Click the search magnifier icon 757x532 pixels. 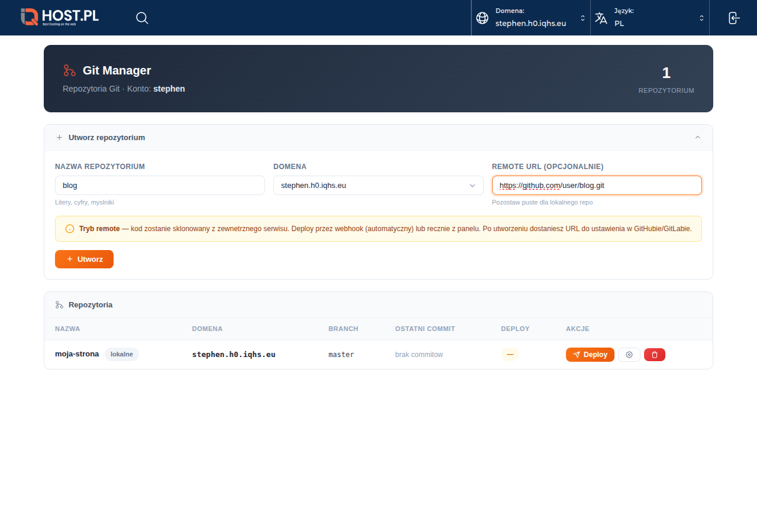pyautogui.click(x=142, y=18)
